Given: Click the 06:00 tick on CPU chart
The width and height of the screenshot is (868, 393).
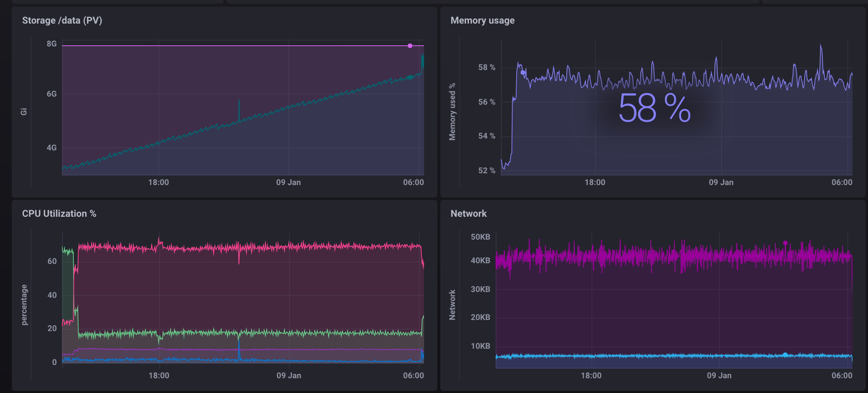Looking at the screenshot, I should tap(413, 376).
